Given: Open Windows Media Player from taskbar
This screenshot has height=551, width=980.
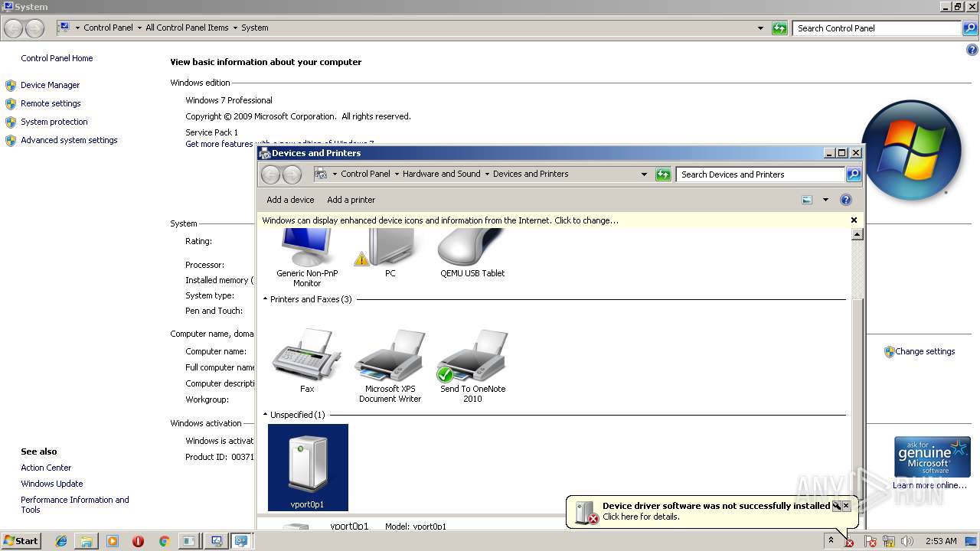Looking at the screenshot, I should coord(113,541).
